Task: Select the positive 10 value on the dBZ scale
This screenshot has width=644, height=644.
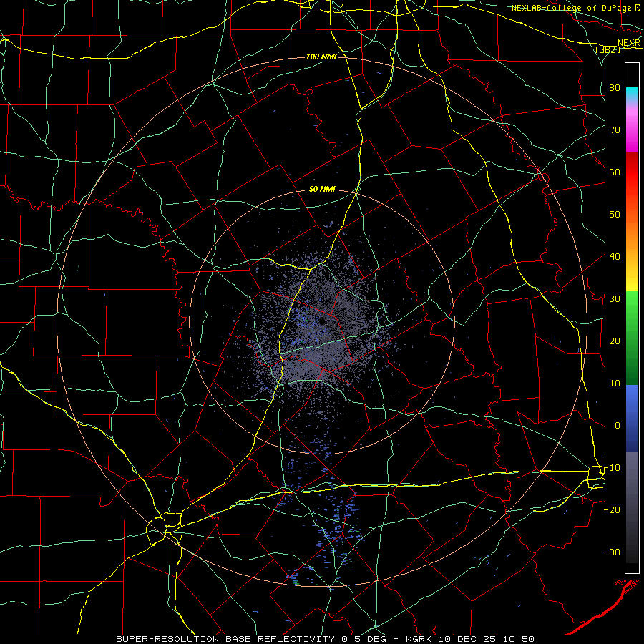Action: 615,384
